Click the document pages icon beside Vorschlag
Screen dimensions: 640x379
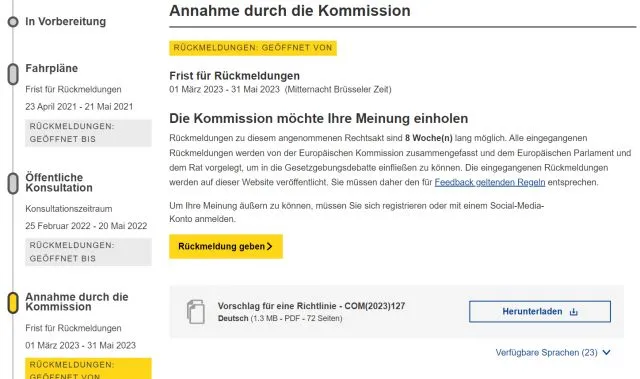tap(196, 312)
